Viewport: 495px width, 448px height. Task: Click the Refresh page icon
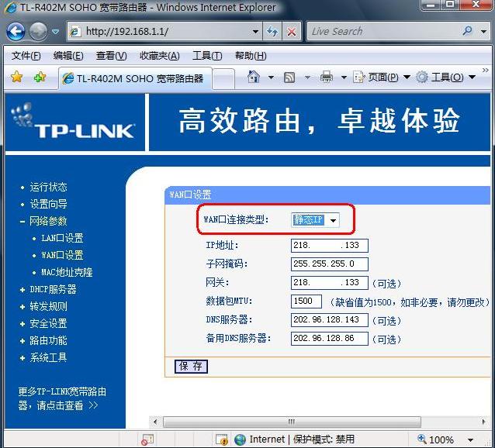(x=272, y=32)
